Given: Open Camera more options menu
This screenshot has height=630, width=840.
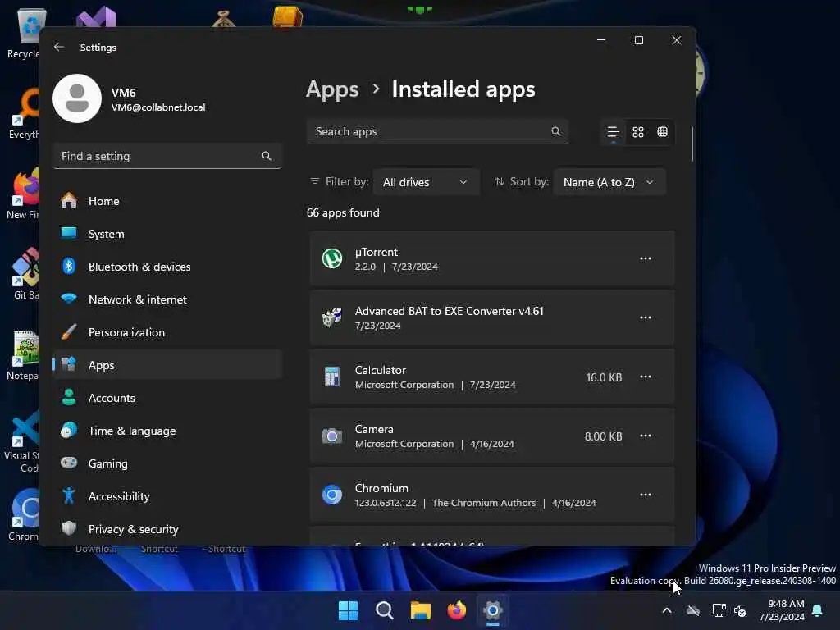Looking at the screenshot, I should (x=645, y=436).
